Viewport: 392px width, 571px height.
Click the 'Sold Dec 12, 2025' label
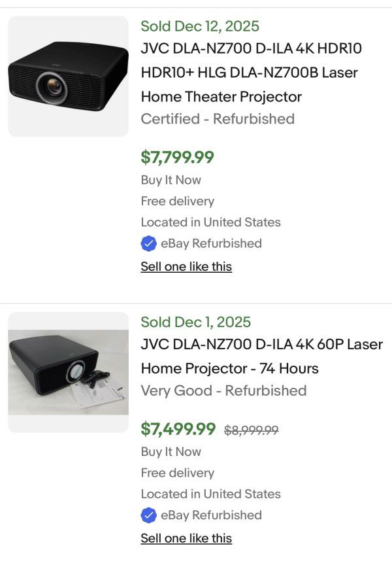tap(200, 26)
